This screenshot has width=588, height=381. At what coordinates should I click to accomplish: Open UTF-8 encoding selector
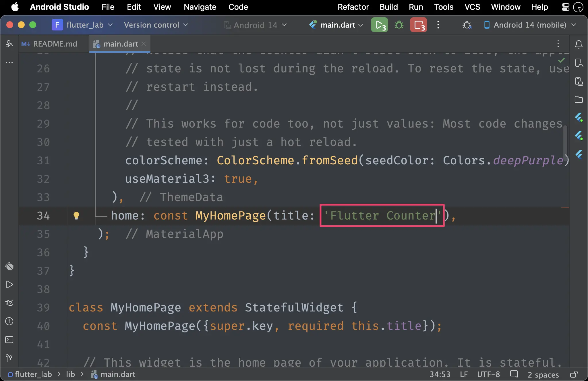(488, 374)
